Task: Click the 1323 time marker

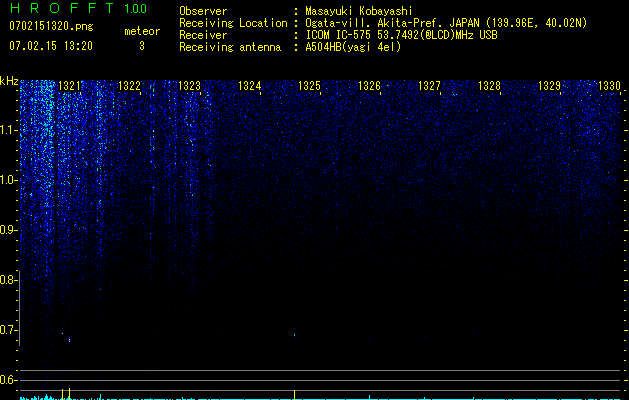Action: [x=189, y=86]
